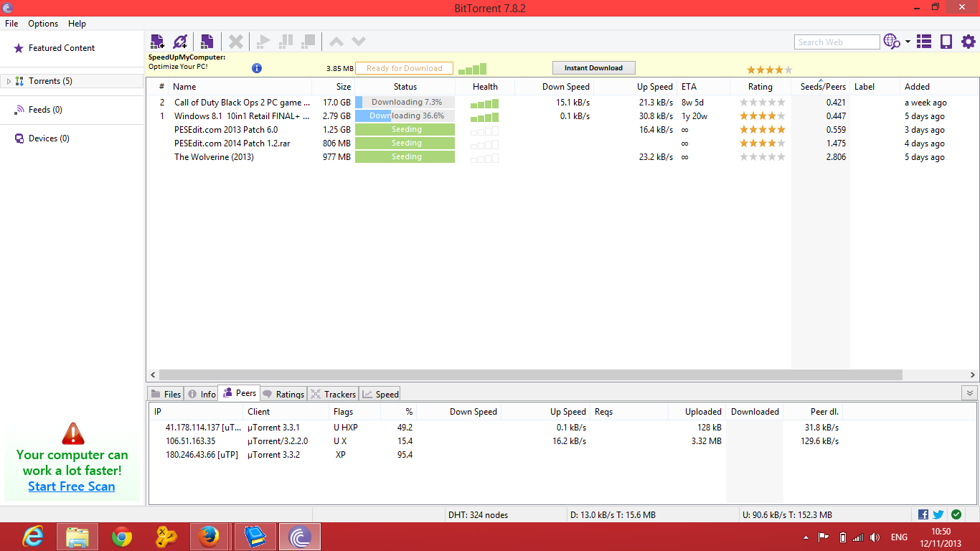This screenshot has height=551, width=980.
Task: Select Torrents (5) in the sidebar
Action: (50, 81)
